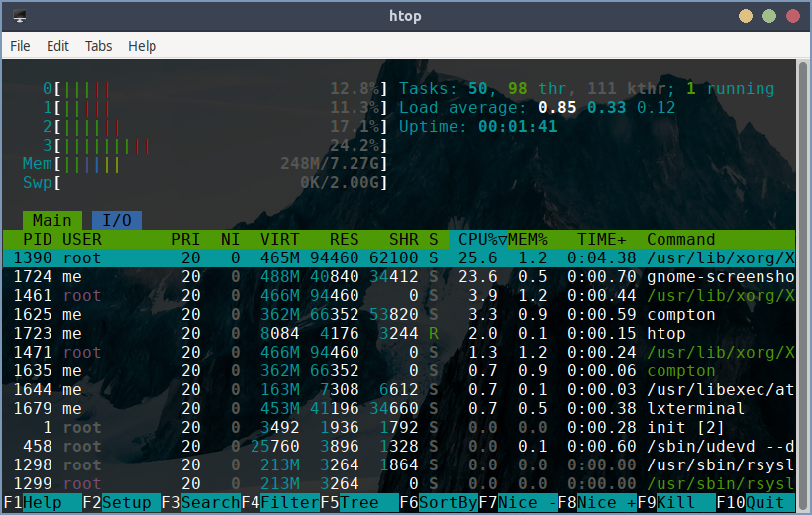Click F8 Nice + to raise niceness

pos(597,502)
